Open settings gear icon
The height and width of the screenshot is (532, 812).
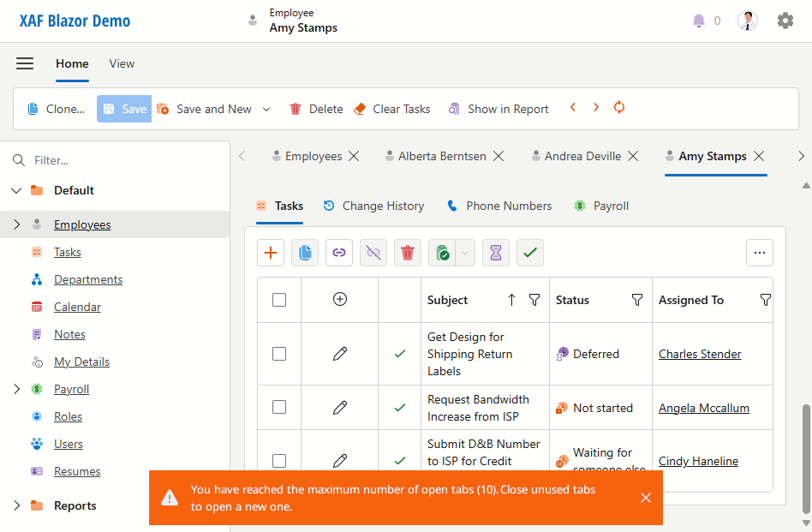(x=785, y=21)
